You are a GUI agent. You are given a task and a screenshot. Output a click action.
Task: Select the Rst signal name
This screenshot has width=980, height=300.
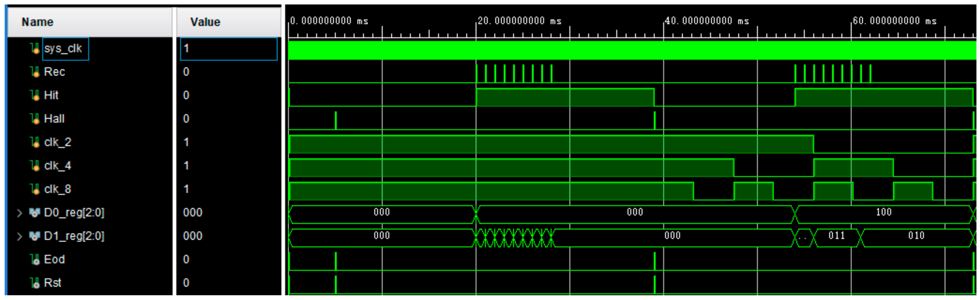[52, 283]
